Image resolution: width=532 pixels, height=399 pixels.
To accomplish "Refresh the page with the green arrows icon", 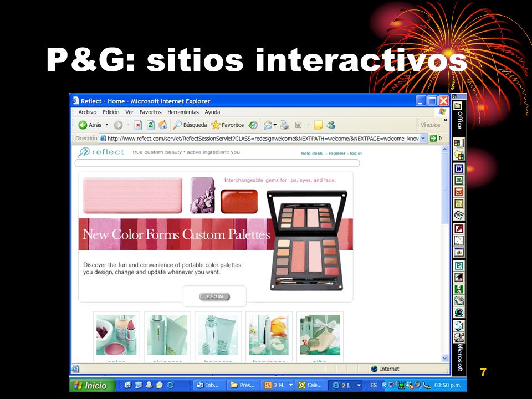I will 151,125.
